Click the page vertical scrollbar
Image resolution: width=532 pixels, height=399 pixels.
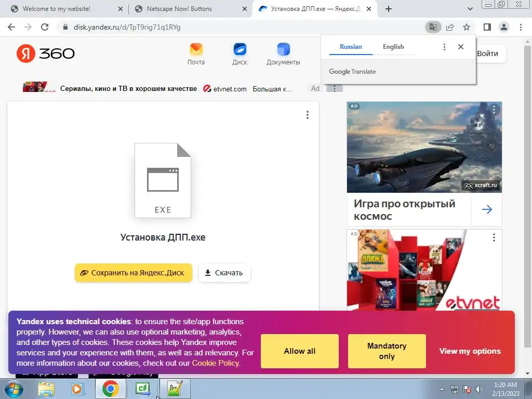(x=527, y=197)
